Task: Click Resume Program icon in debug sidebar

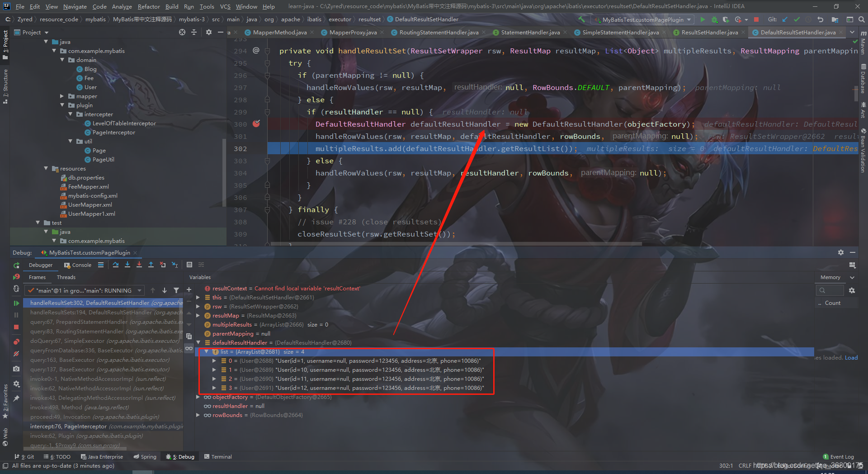Action: point(16,303)
